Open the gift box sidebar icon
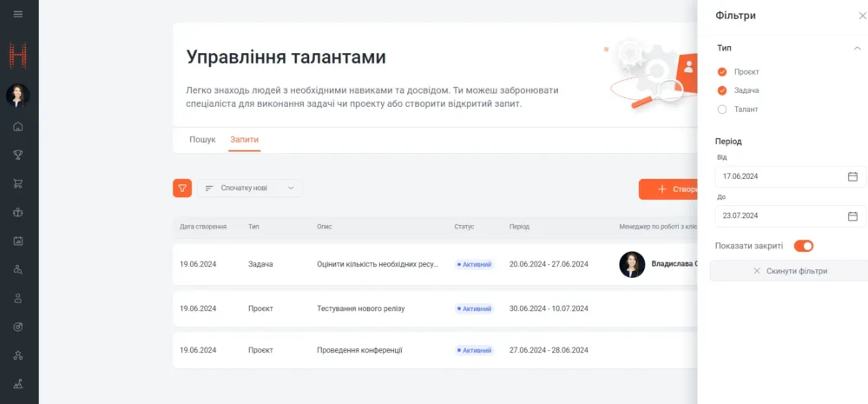The image size is (868, 404). coord(18,213)
